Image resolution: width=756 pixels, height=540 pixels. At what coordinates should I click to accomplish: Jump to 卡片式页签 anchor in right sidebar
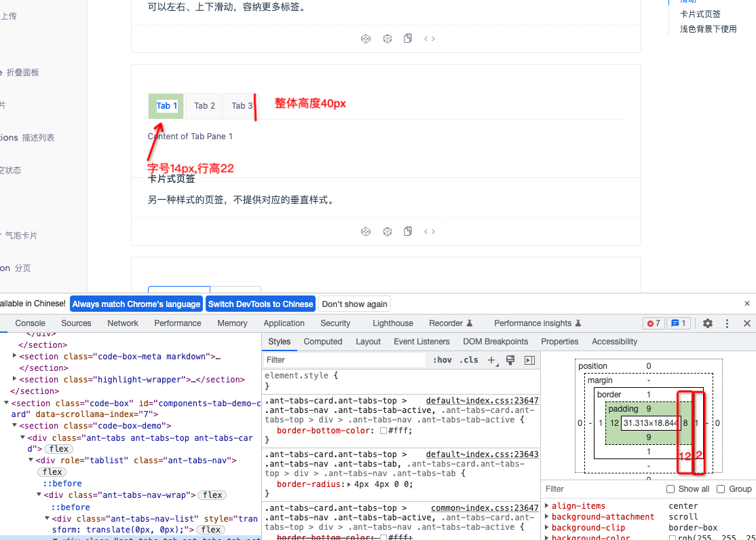coord(700,14)
